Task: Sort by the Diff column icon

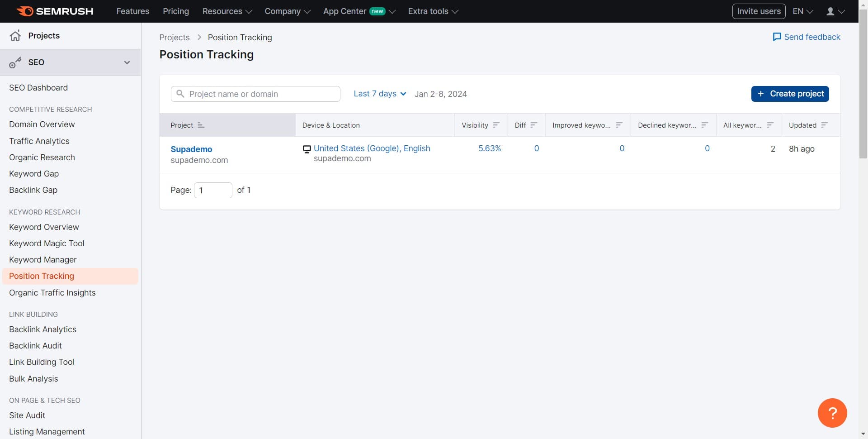Action: point(533,125)
